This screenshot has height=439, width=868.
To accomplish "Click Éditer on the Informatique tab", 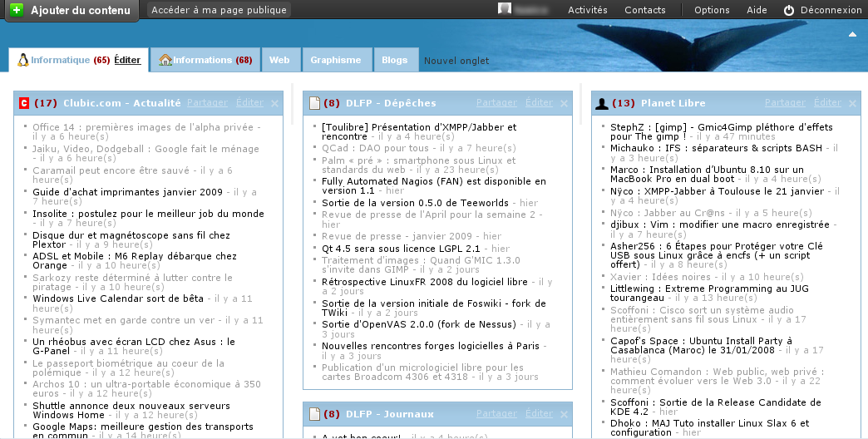I will coord(127,60).
